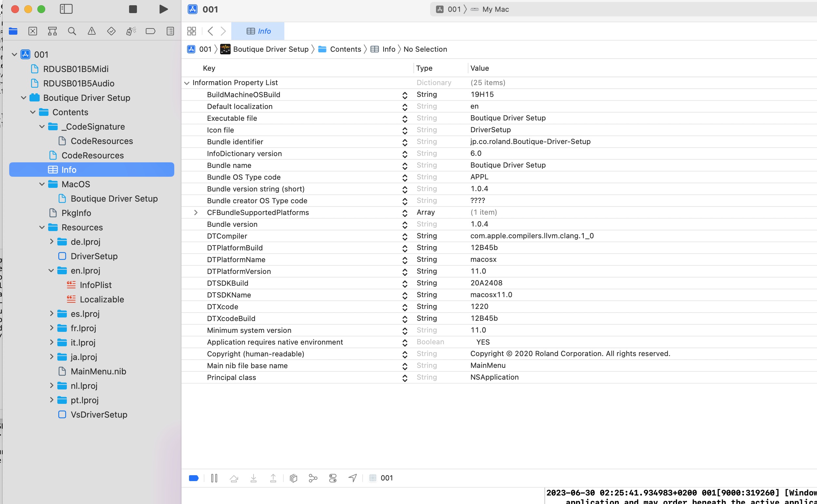This screenshot has width=817, height=504.
Task: Collapse the _CodeSignature folder
Action: point(42,126)
